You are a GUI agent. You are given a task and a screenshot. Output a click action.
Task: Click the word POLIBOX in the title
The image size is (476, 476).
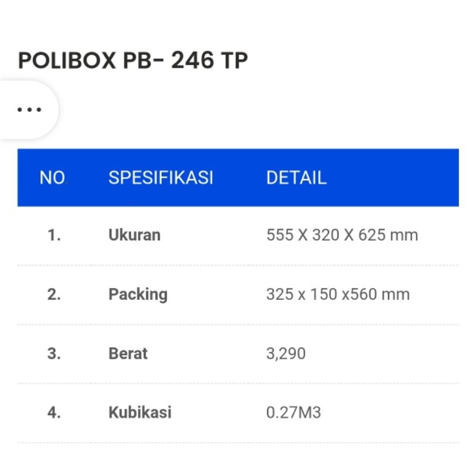(67, 61)
